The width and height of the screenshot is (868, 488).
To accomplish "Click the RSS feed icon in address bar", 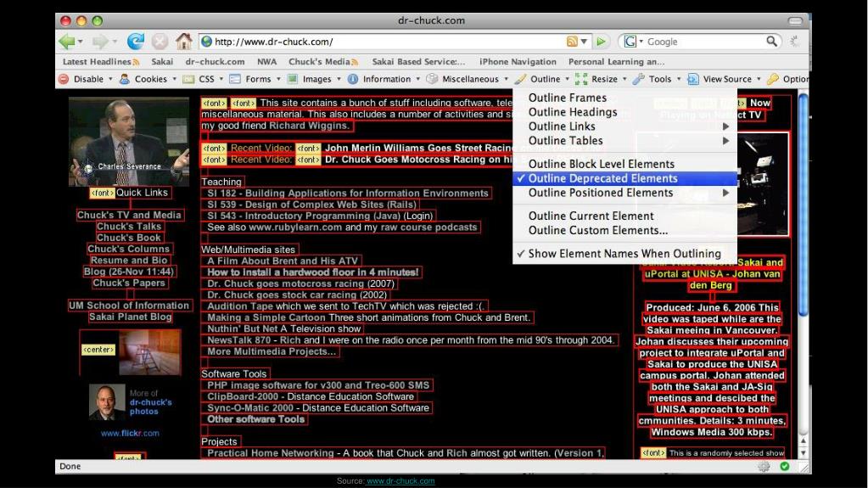I will pyautogui.click(x=572, y=42).
